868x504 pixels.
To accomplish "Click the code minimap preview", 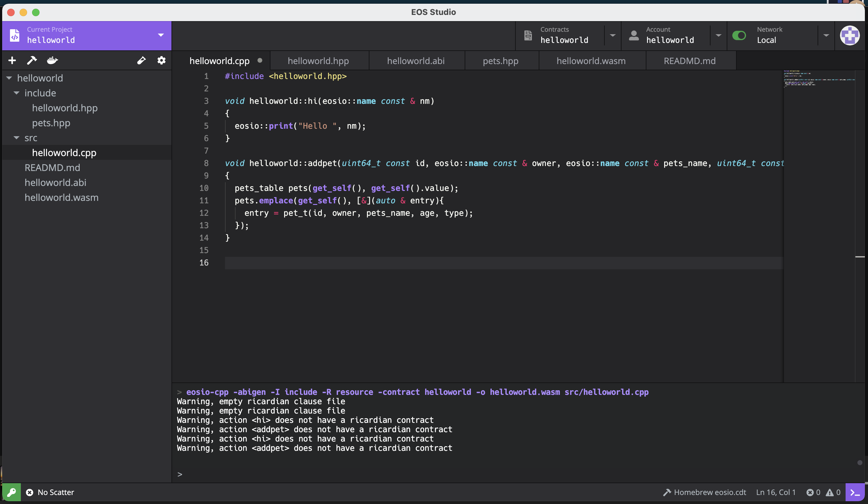I will click(x=819, y=79).
